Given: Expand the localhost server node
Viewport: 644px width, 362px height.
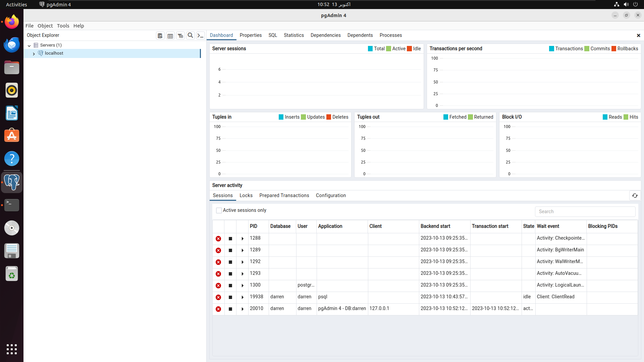Looking at the screenshot, I should 34,54.
